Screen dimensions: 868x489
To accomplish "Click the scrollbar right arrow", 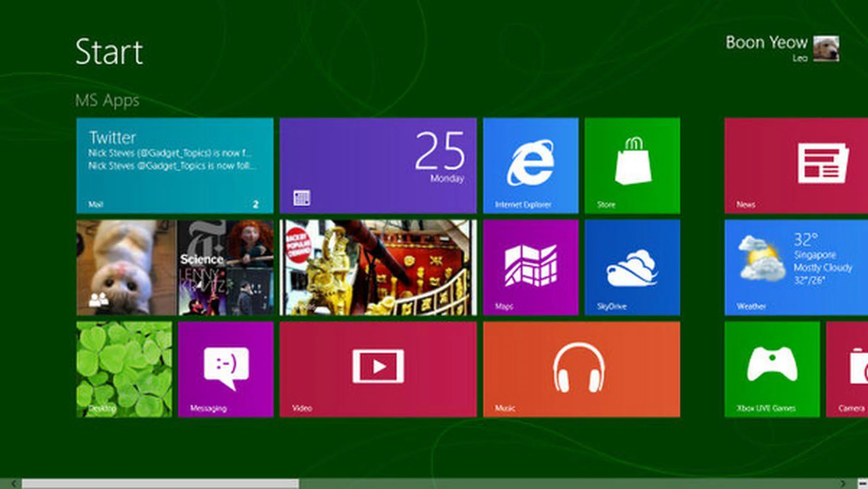I will tap(843, 484).
